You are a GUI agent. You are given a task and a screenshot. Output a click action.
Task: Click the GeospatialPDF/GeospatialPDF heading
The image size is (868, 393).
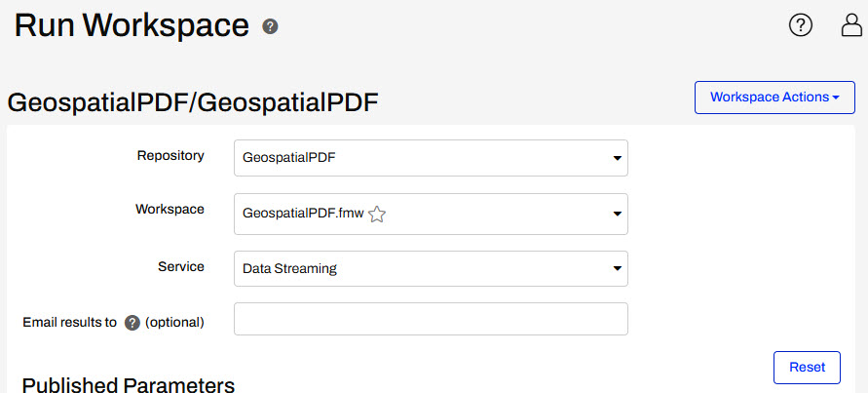pyautogui.click(x=193, y=103)
